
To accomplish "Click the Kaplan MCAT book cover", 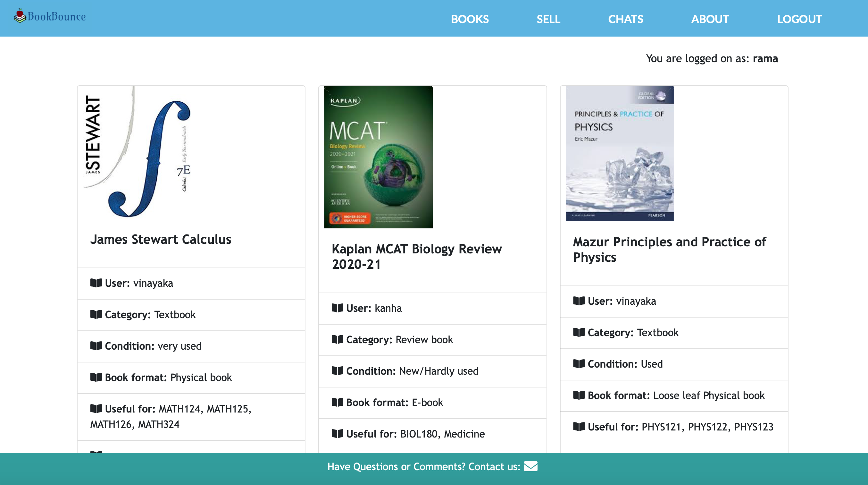I will [x=378, y=157].
